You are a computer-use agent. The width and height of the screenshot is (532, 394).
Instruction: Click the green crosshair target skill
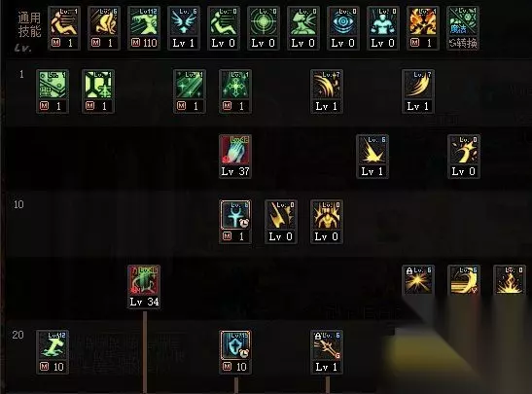coord(264,28)
